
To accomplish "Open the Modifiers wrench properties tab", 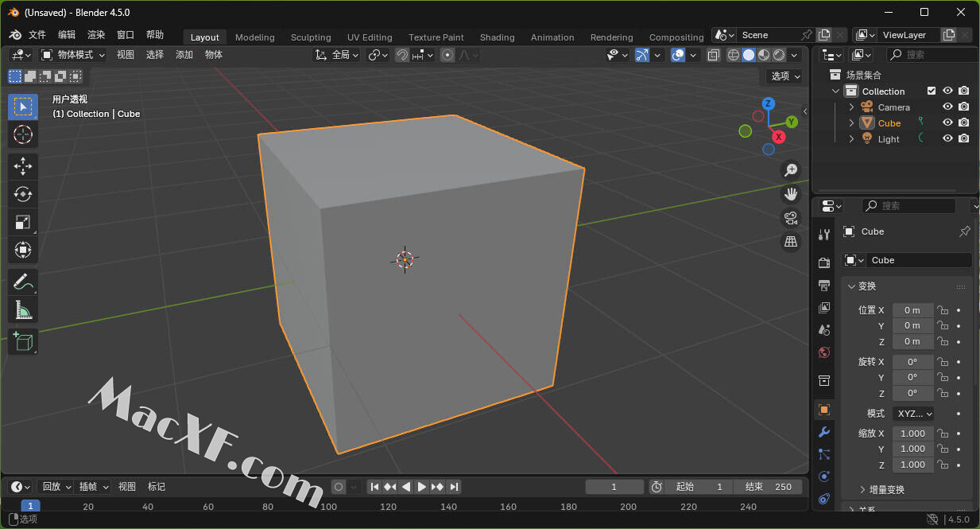I will pyautogui.click(x=824, y=432).
